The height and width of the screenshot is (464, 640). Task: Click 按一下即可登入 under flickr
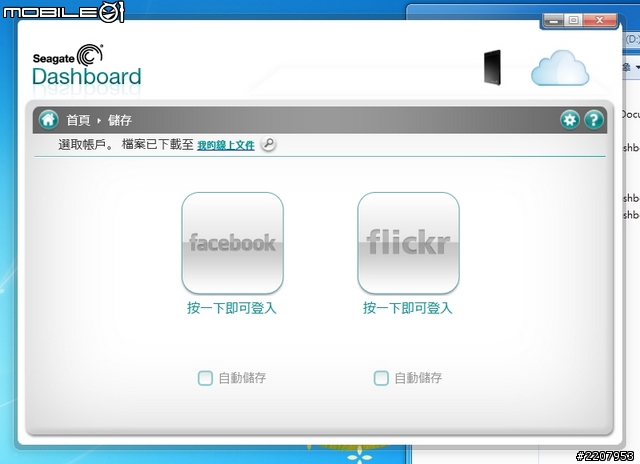408,308
